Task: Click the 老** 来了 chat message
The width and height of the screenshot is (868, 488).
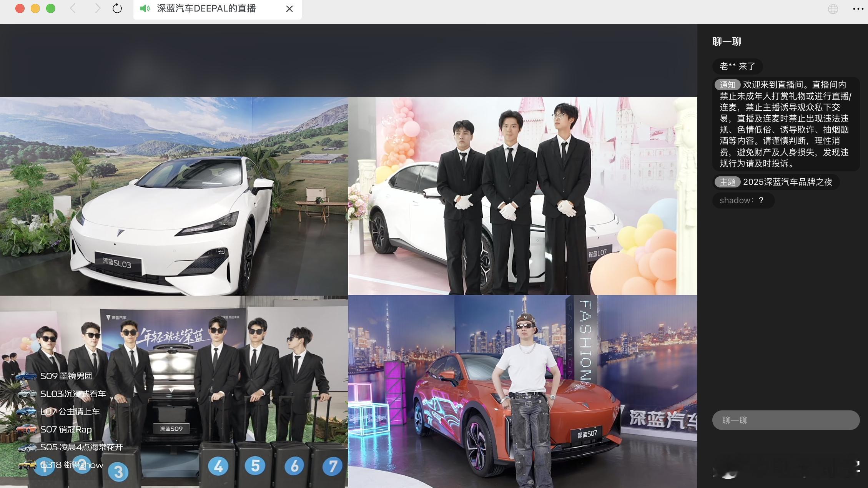Action: pos(737,66)
